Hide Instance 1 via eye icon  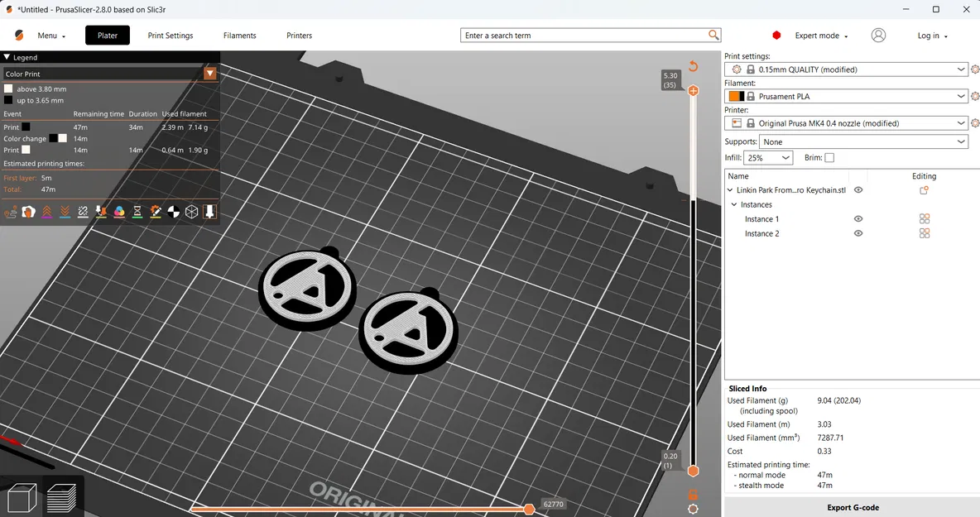click(858, 218)
